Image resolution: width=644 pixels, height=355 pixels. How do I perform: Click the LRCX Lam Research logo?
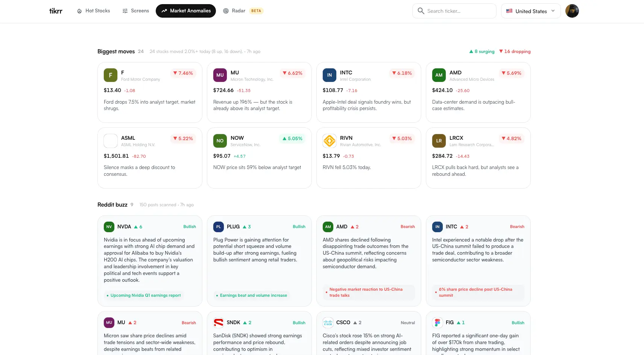tap(439, 141)
